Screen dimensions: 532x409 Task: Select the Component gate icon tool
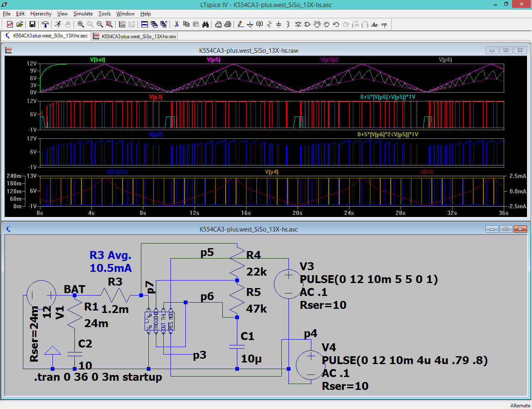(x=308, y=25)
